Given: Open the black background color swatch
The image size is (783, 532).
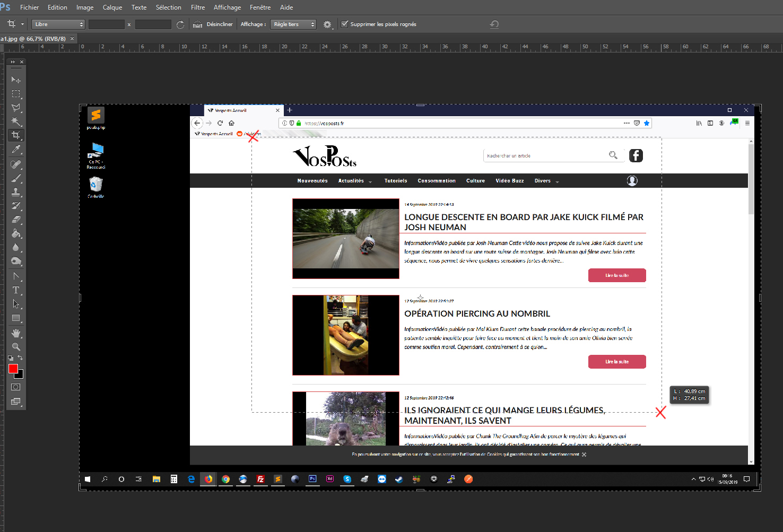Looking at the screenshot, I should point(20,376).
